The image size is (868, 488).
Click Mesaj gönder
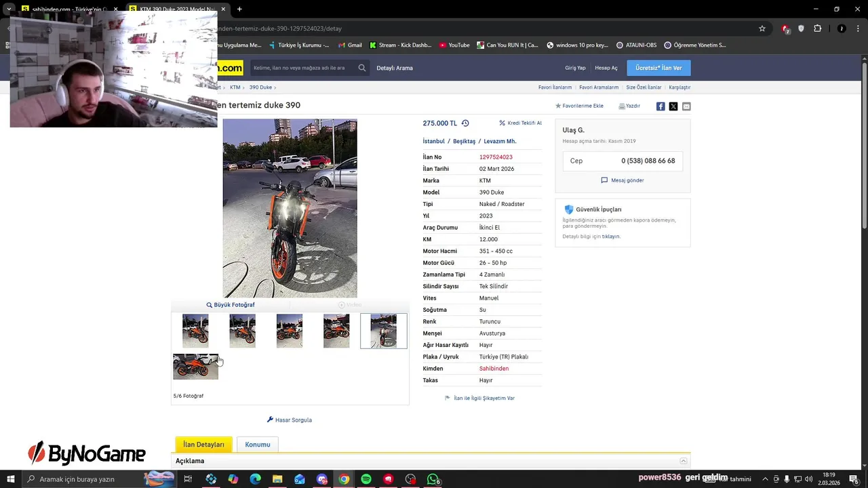tap(623, 180)
